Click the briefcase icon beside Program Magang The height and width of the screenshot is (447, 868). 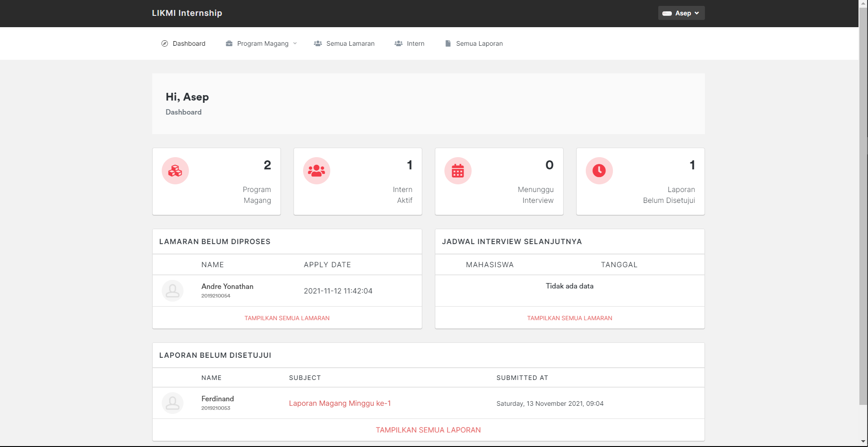pos(229,43)
